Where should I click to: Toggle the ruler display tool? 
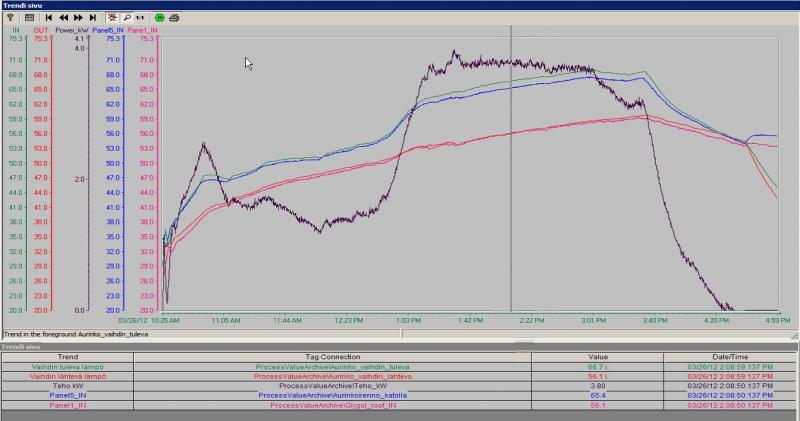112,17
